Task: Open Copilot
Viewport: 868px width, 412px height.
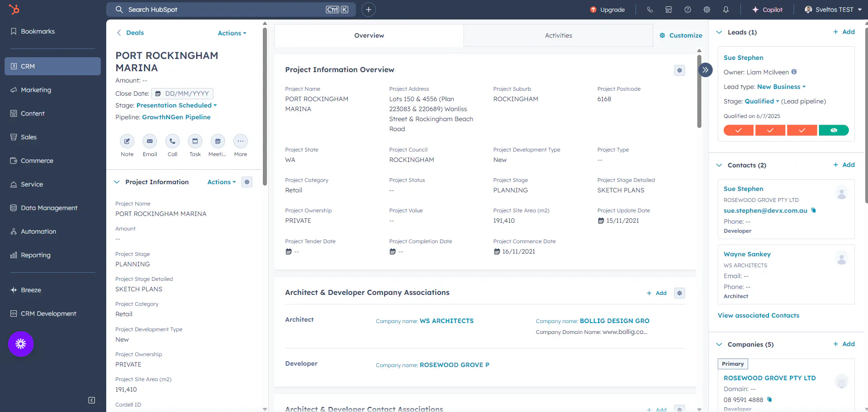Action: pos(767,10)
